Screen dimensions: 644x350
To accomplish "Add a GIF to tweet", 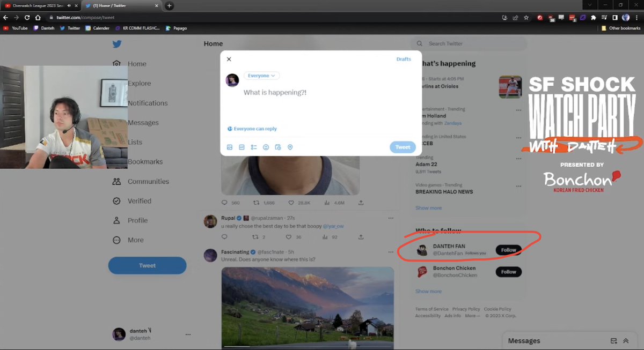I will [241, 147].
